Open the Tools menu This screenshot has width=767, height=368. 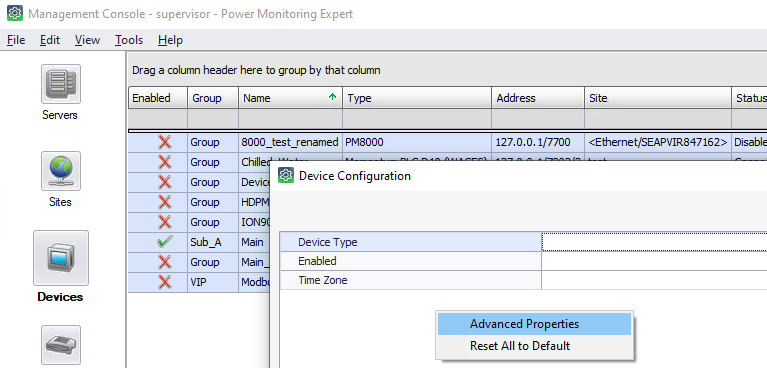[x=129, y=40]
